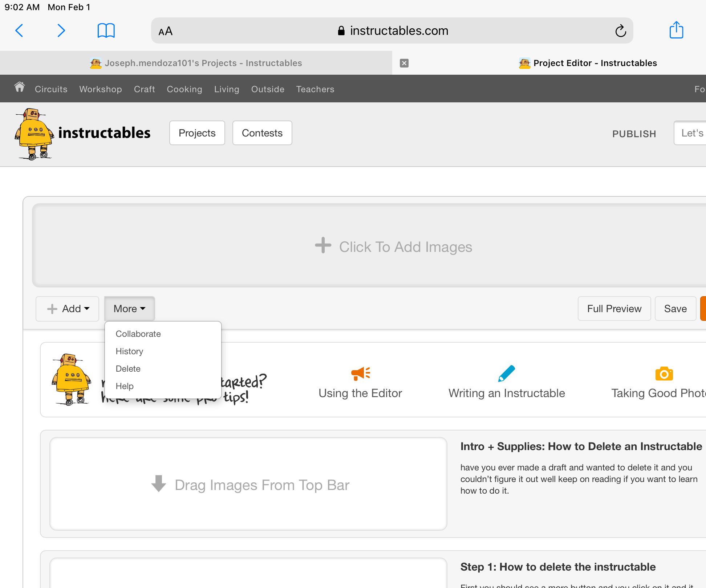Click the padlock icon in the address bar
This screenshot has width=706, height=588.
coord(341,30)
